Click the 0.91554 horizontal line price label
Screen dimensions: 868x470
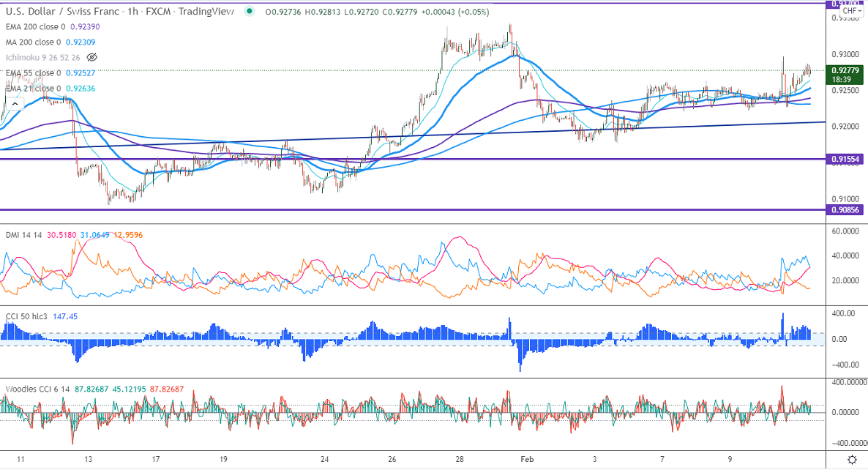845,159
